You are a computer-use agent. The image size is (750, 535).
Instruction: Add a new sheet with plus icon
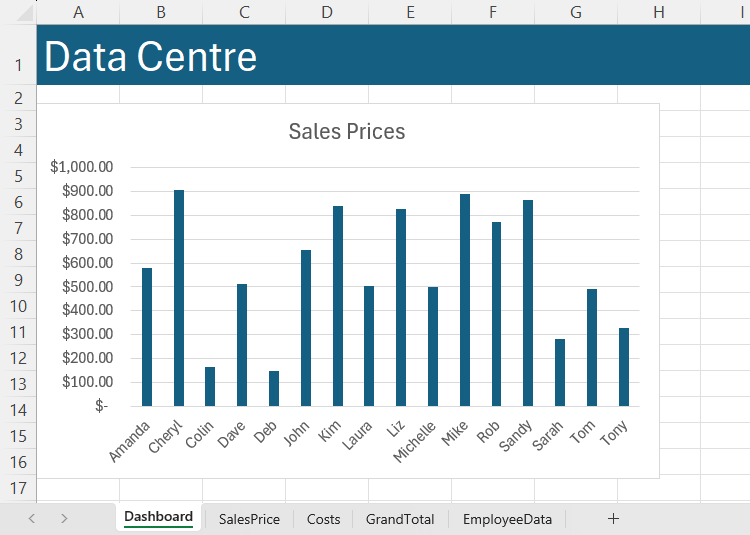point(613,518)
